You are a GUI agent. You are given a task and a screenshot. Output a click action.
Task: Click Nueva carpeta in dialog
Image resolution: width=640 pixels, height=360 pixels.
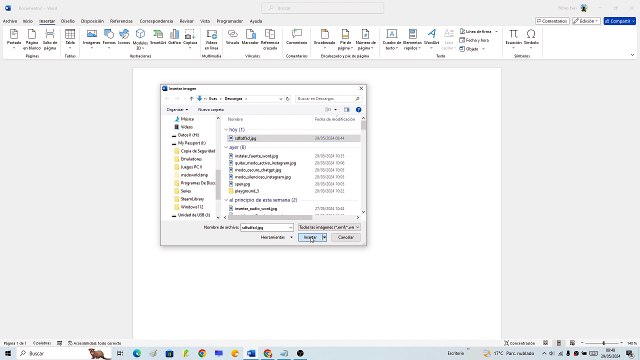[211, 110]
